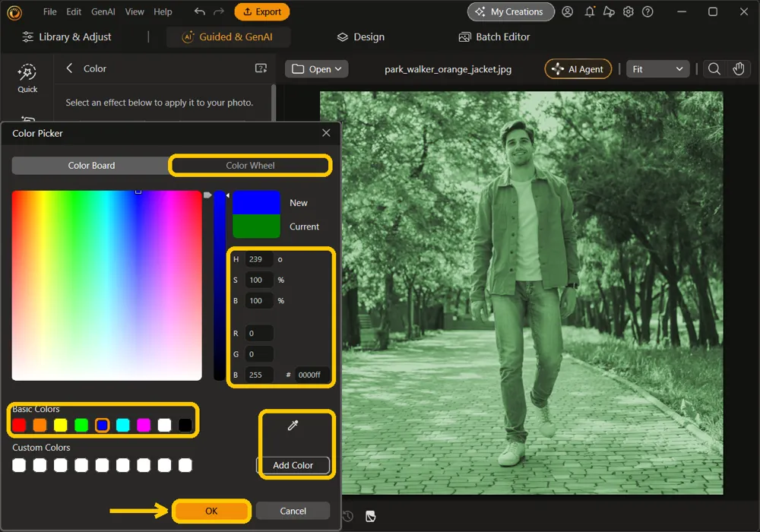
Task: Click the G green value field
Action: (x=259, y=354)
